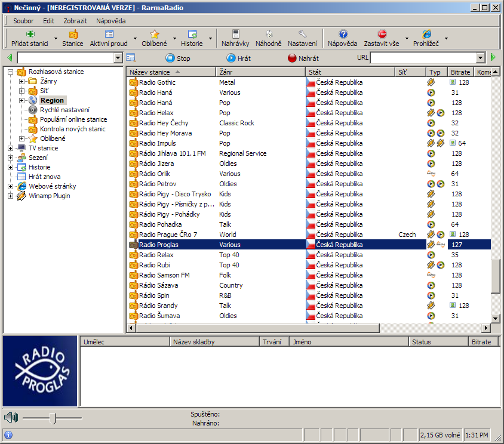
Task: Click the Náhodně random dice icon
Action: (x=269, y=34)
